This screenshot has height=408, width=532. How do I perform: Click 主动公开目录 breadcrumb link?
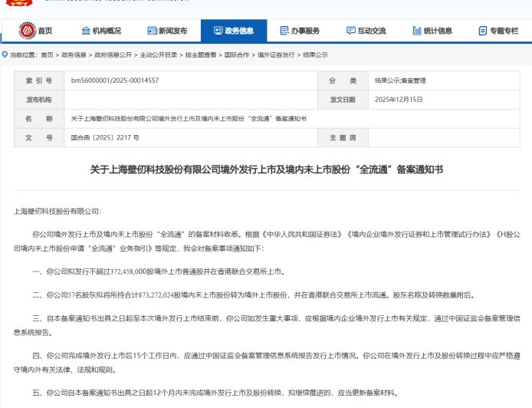[159, 54]
